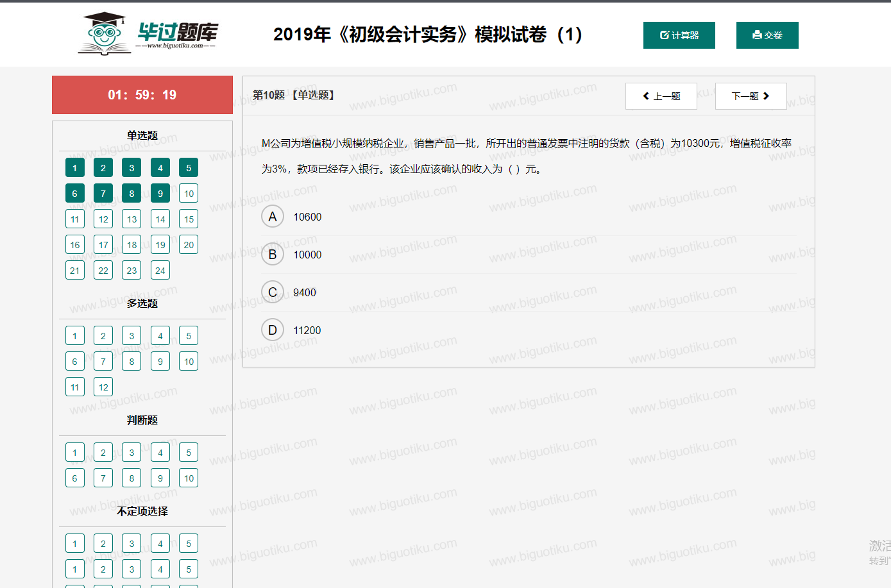The width and height of the screenshot is (891, 588).
Task: Select answer option D 11200
Action: (273, 330)
